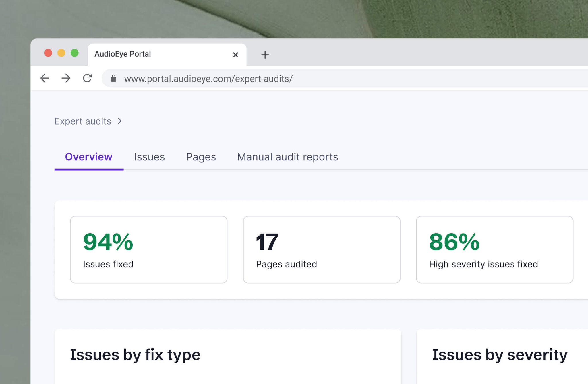This screenshot has width=588, height=384.
Task: Reload the page with the refresh icon
Action: (x=87, y=78)
